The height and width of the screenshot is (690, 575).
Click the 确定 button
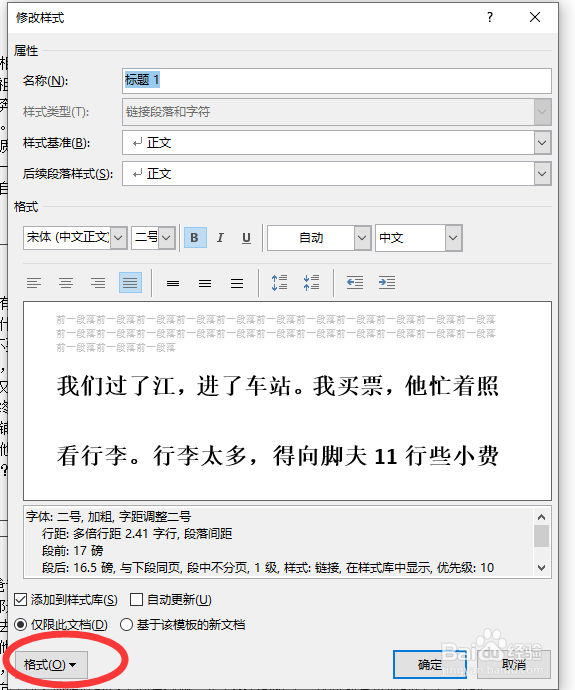430,664
